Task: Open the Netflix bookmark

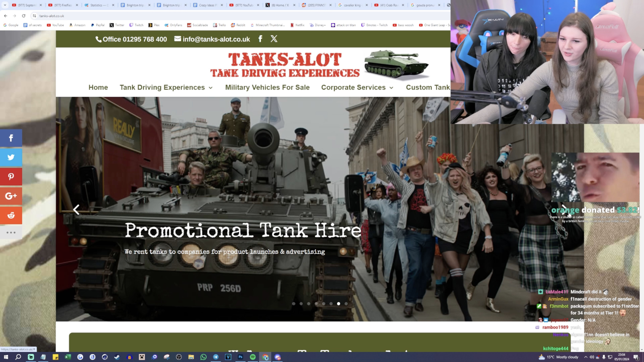Action: [297, 25]
